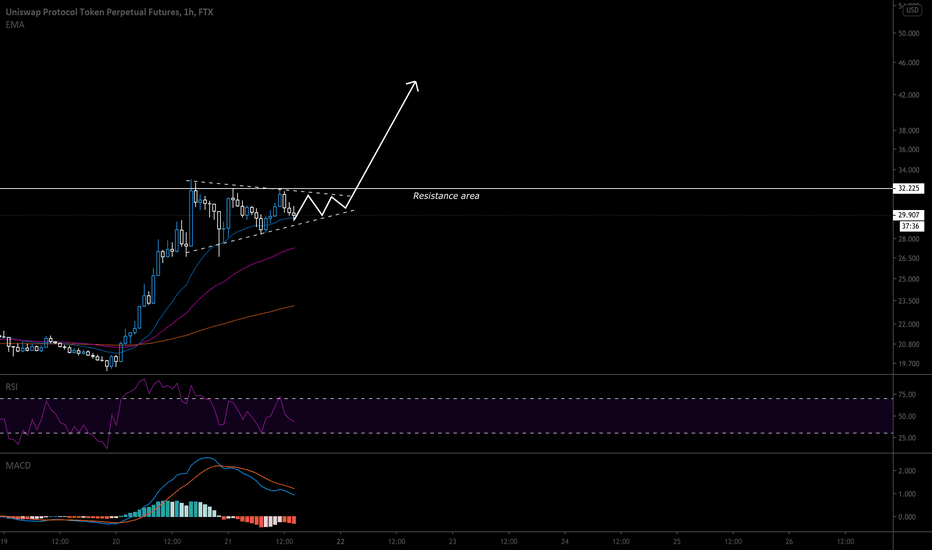Select the MACD pane label

[x=18, y=465]
